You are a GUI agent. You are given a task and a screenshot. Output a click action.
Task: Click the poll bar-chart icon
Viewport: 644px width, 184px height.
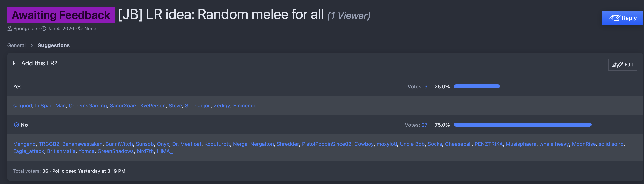click(16, 63)
